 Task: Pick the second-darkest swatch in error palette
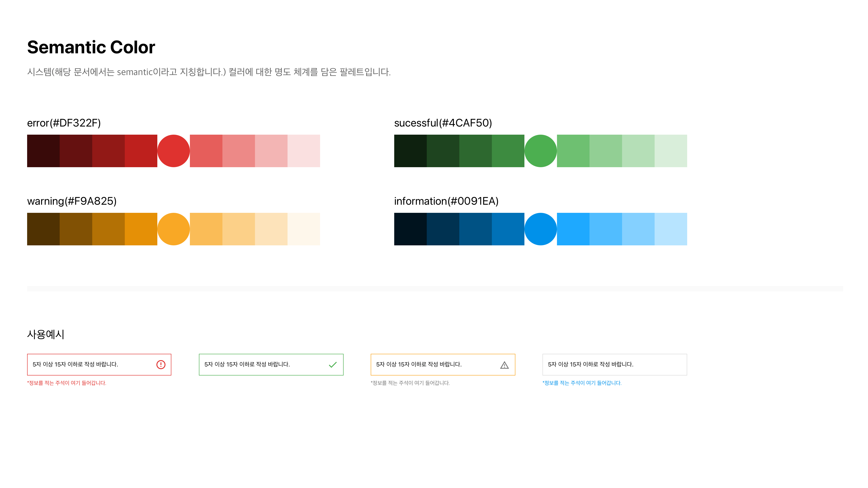click(x=76, y=151)
